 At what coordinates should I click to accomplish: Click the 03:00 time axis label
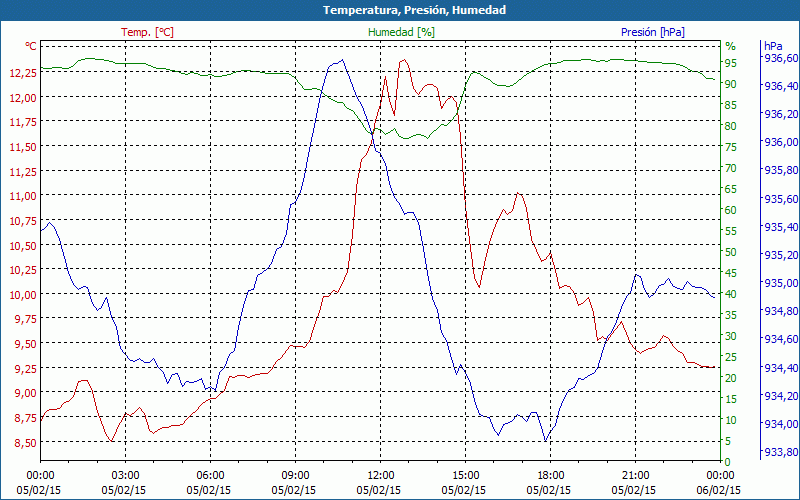126,476
